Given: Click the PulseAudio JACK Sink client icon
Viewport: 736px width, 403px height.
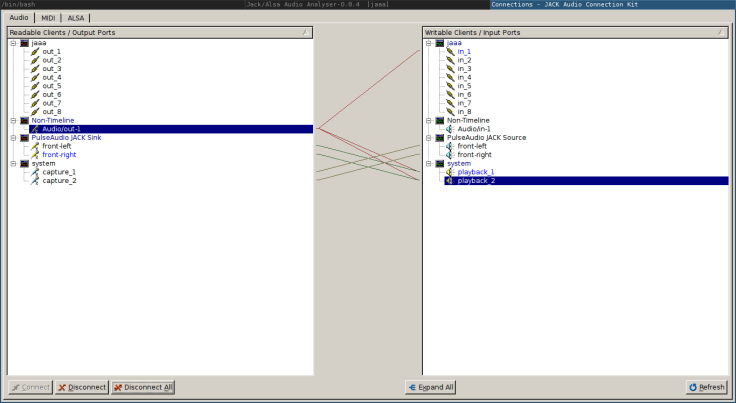Looking at the screenshot, I should (x=24, y=138).
